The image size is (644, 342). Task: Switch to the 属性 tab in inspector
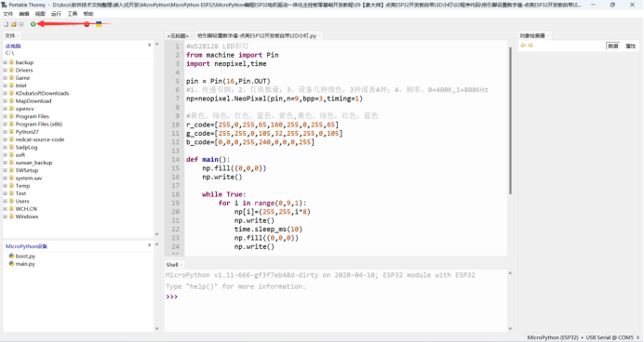click(x=630, y=46)
